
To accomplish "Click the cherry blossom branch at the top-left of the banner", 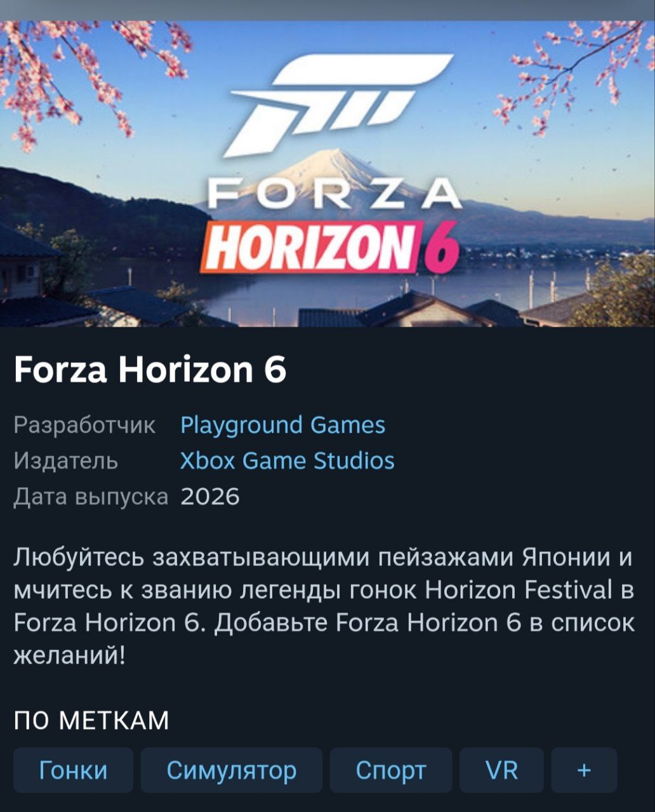I will pos(89,76).
